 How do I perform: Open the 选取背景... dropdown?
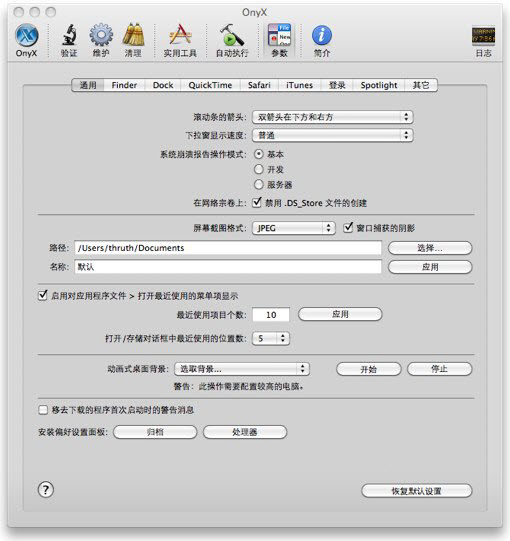pyautogui.click(x=242, y=369)
